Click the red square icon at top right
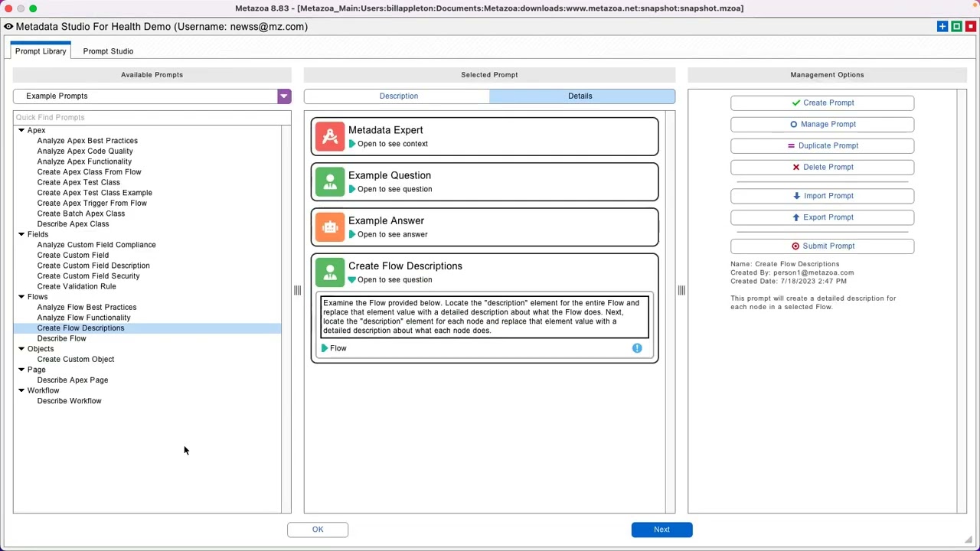This screenshot has height=551, width=980. 970,27
